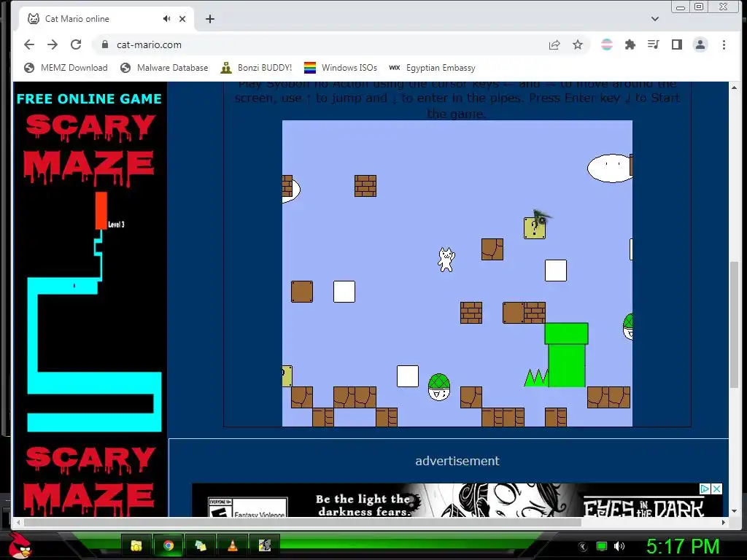
Task: Show hidden tray icons with the arrow
Action: [x=583, y=547]
